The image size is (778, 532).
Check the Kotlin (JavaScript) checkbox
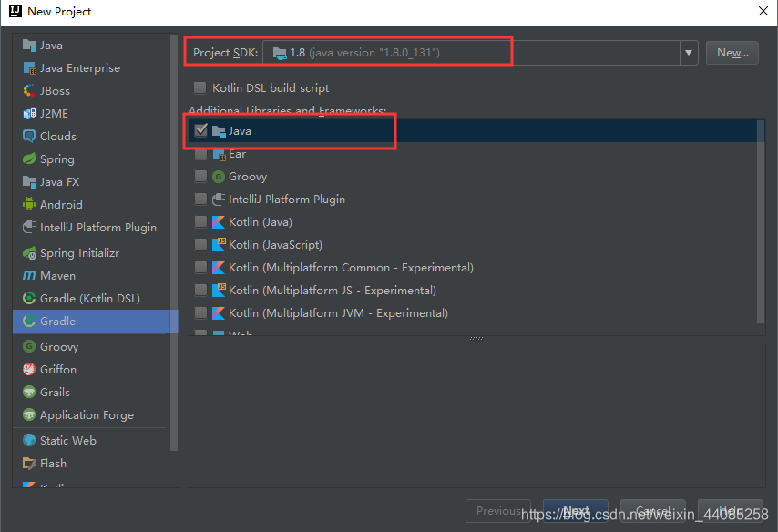(201, 244)
